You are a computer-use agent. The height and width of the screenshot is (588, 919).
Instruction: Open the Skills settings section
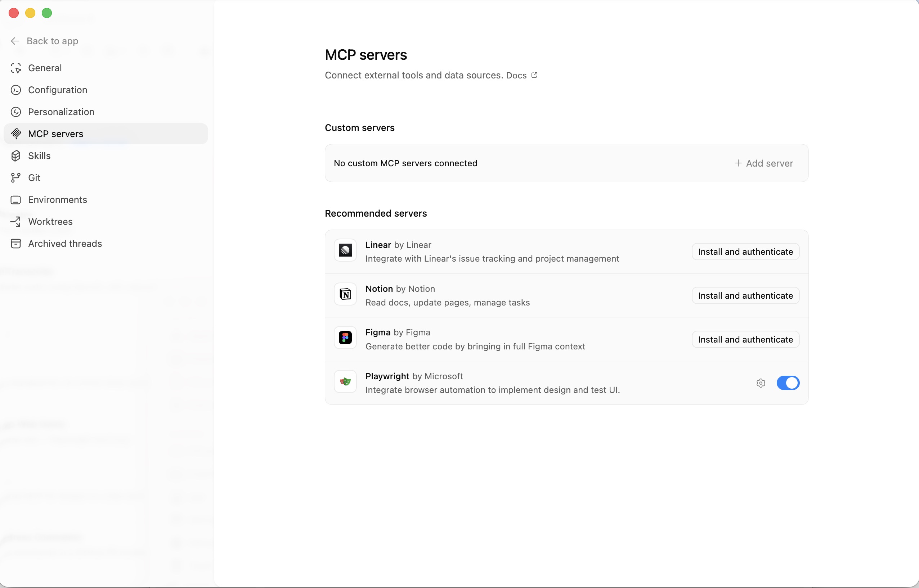pos(39,156)
